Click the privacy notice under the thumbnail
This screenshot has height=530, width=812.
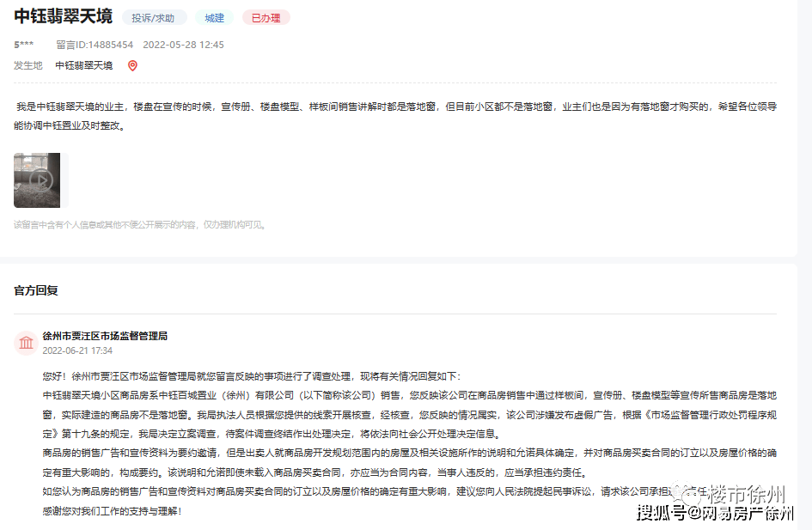point(140,225)
